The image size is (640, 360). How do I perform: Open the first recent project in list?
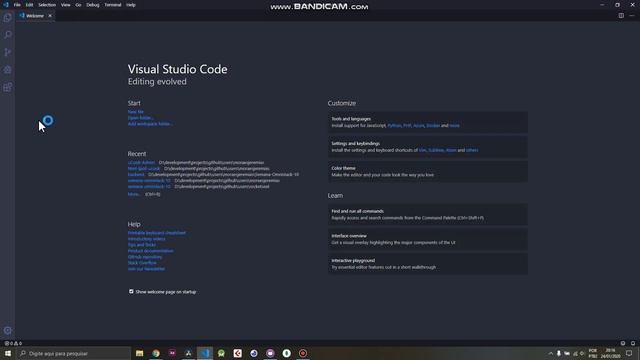click(141, 162)
